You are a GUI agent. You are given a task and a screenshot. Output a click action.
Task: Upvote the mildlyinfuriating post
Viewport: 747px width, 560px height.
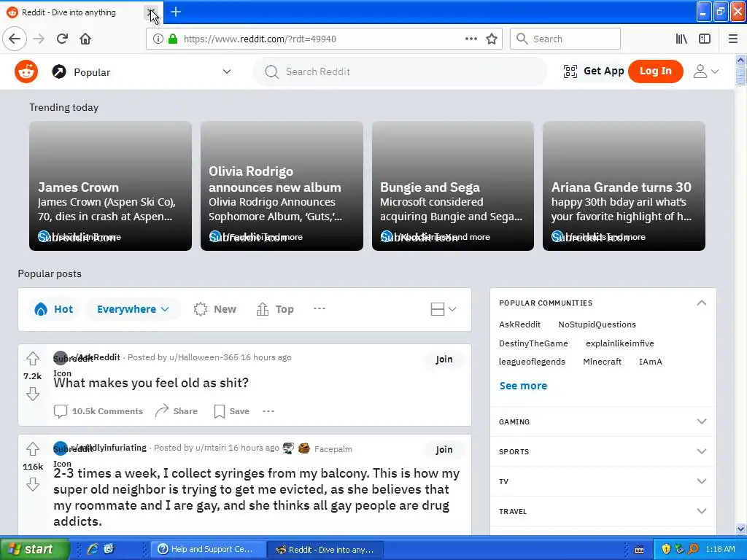click(32, 448)
